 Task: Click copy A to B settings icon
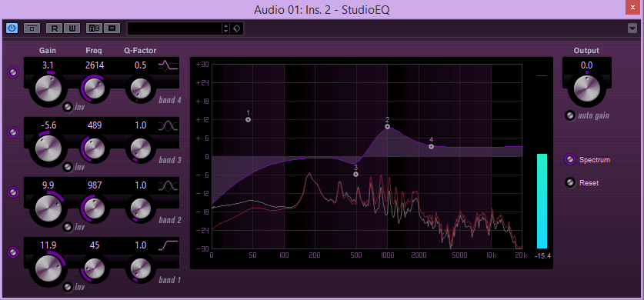coord(112,28)
